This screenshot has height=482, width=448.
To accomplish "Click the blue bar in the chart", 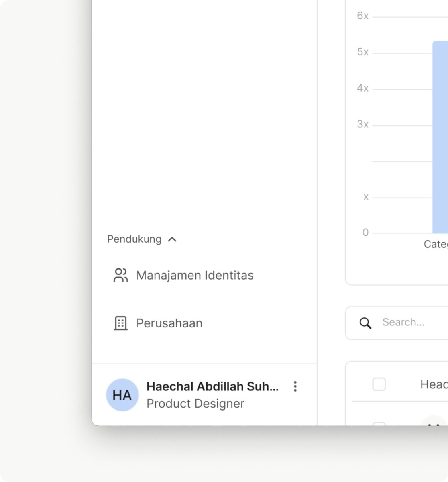I will click(440, 137).
